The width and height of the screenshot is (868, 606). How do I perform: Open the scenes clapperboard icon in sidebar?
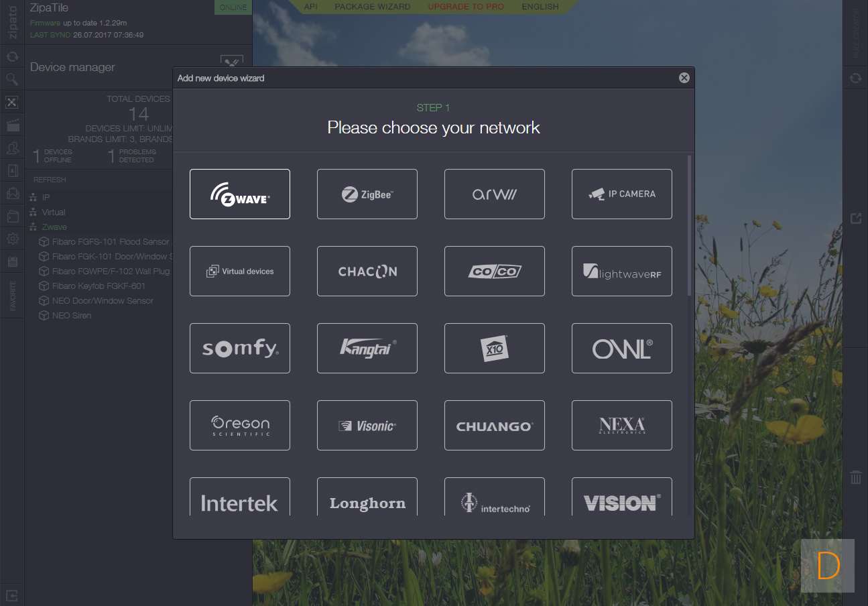(12, 125)
